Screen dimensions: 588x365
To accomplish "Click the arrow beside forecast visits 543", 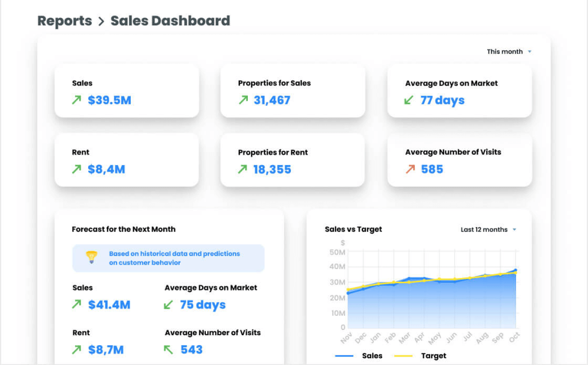I will pos(169,349).
